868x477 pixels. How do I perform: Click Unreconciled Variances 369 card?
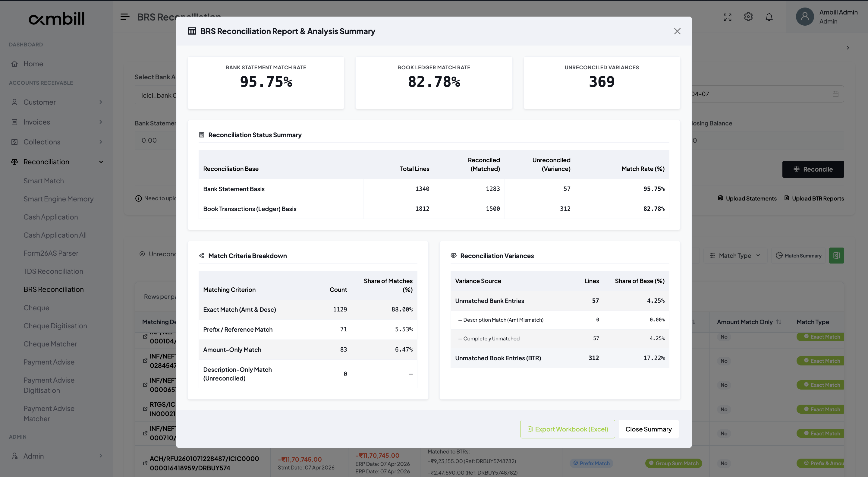[x=602, y=83]
